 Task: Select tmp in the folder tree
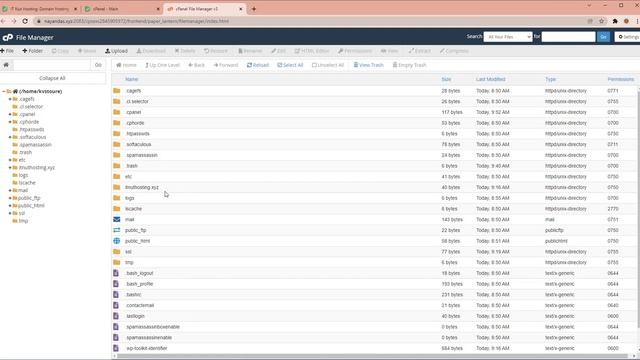click(23, 221)
